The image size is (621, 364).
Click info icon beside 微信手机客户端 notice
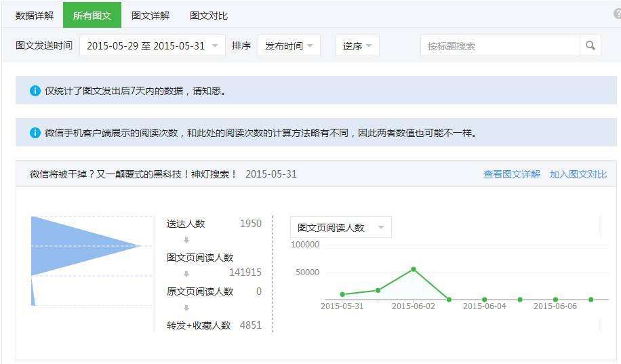coord(35,133)
